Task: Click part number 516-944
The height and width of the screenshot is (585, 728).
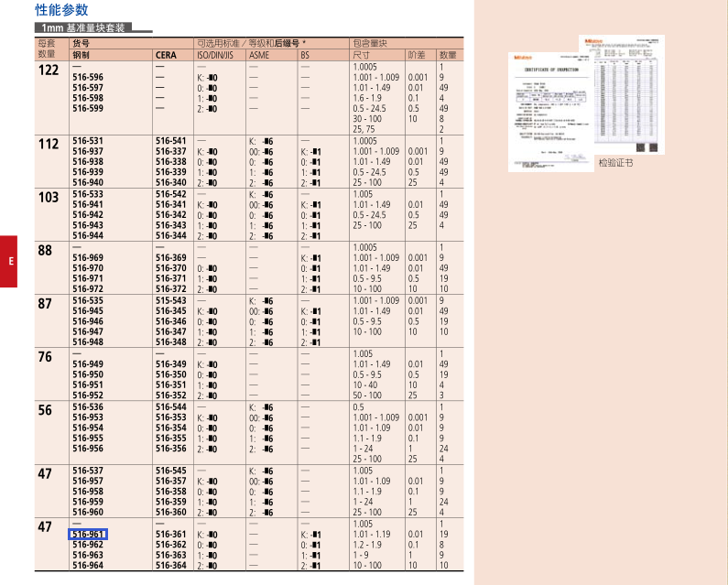Action: pyautogui.click(x=88, y=235)
